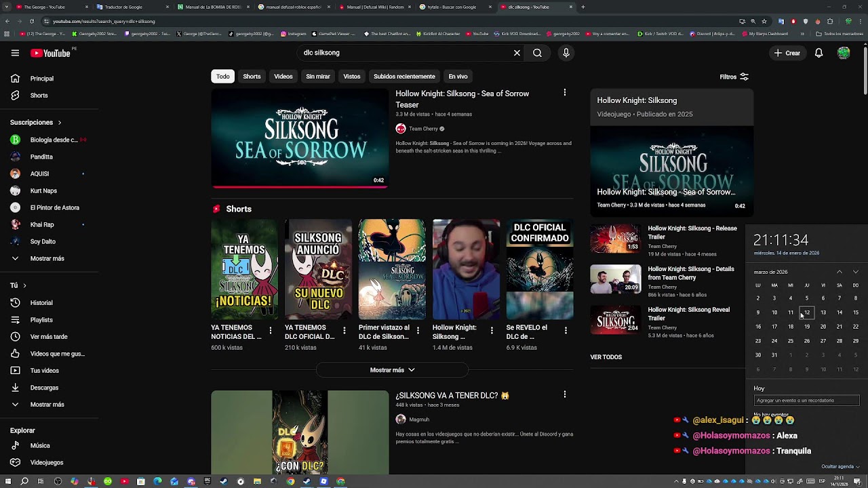868x488 pixels.
Task: Open Windows Start menu
Action: [x=8, y=481]
